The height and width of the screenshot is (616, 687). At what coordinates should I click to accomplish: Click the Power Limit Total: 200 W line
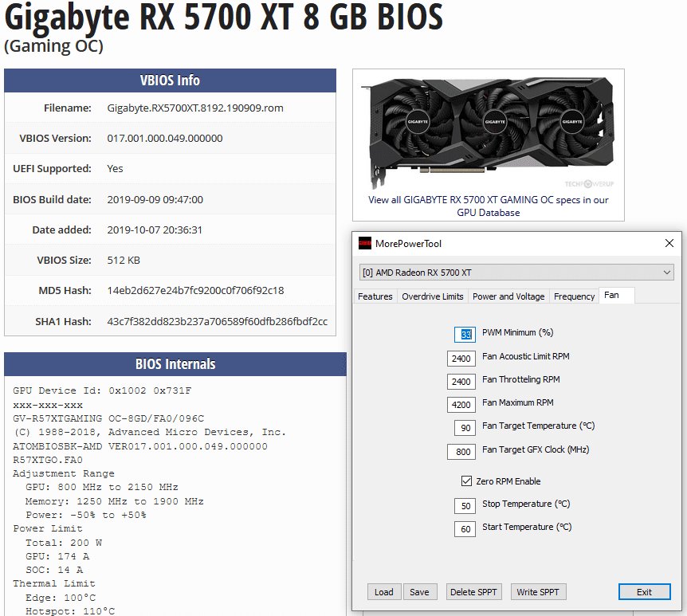[64, 543]
